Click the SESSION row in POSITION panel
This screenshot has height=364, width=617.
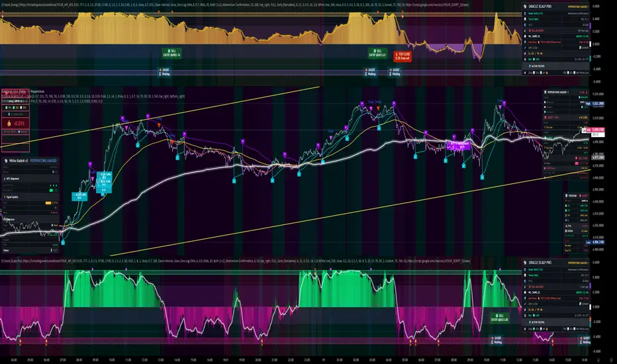[x=577, y=231]
